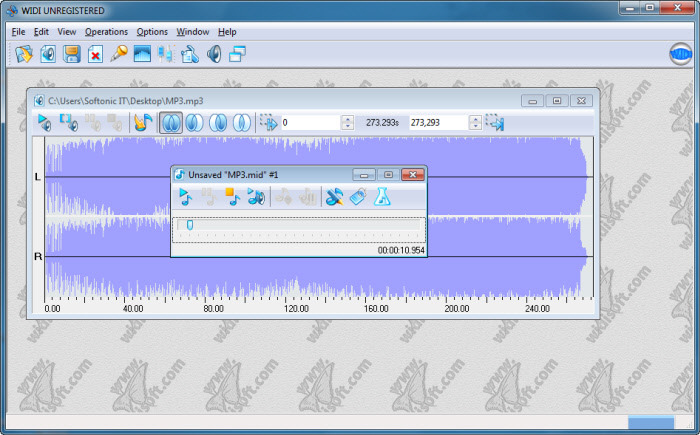Click the grayed note with bars icon
This screenshot has width=700, height=435.
pos(308,197)
